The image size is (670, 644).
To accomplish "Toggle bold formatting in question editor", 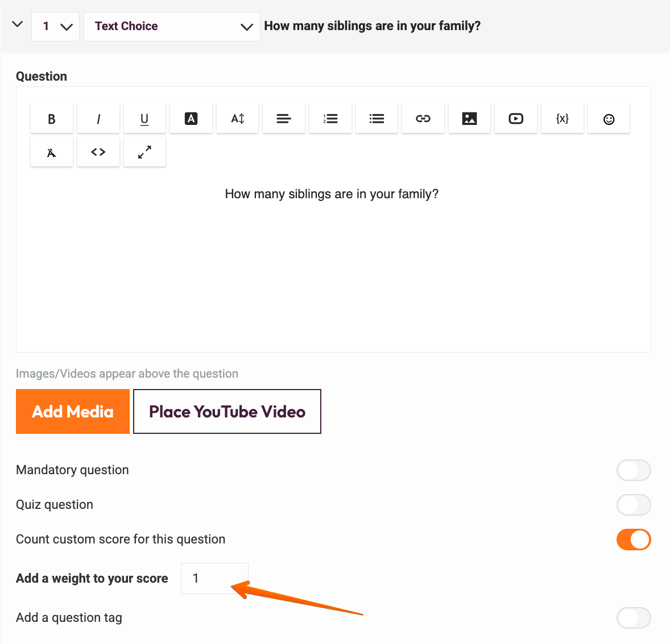I will coord(52,119).
